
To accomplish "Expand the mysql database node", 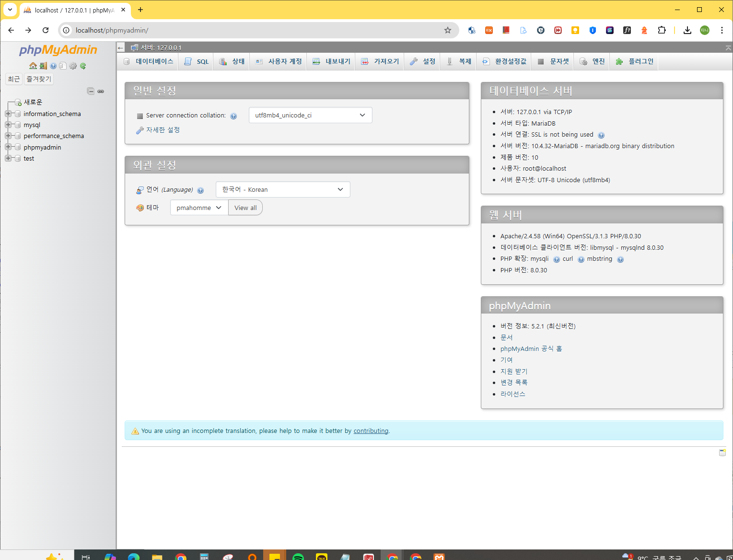I will pos(8,125).
